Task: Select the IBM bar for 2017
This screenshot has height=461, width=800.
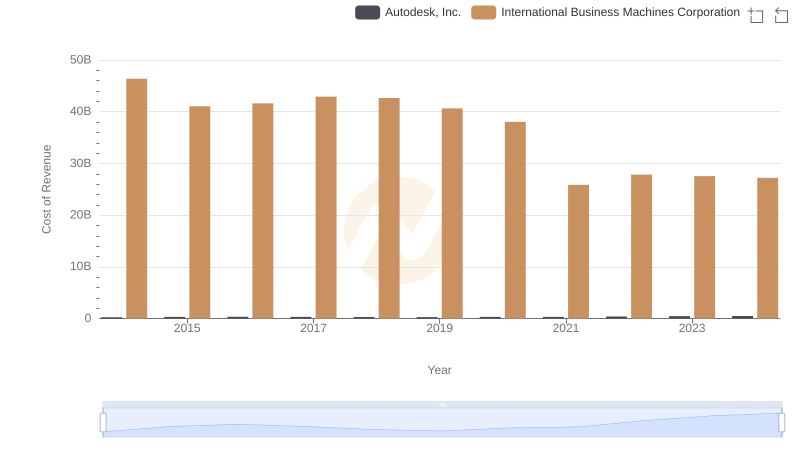Action: (x=326, y=208)
